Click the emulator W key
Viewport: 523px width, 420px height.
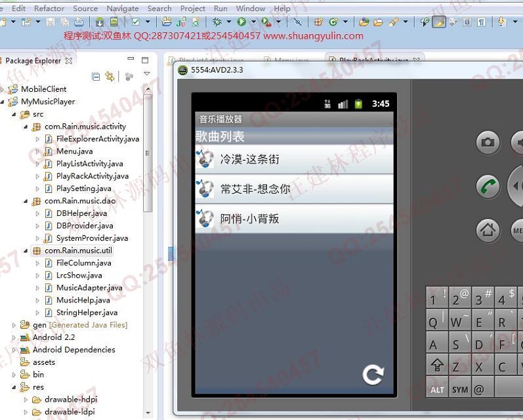click(x=460, y=320)
